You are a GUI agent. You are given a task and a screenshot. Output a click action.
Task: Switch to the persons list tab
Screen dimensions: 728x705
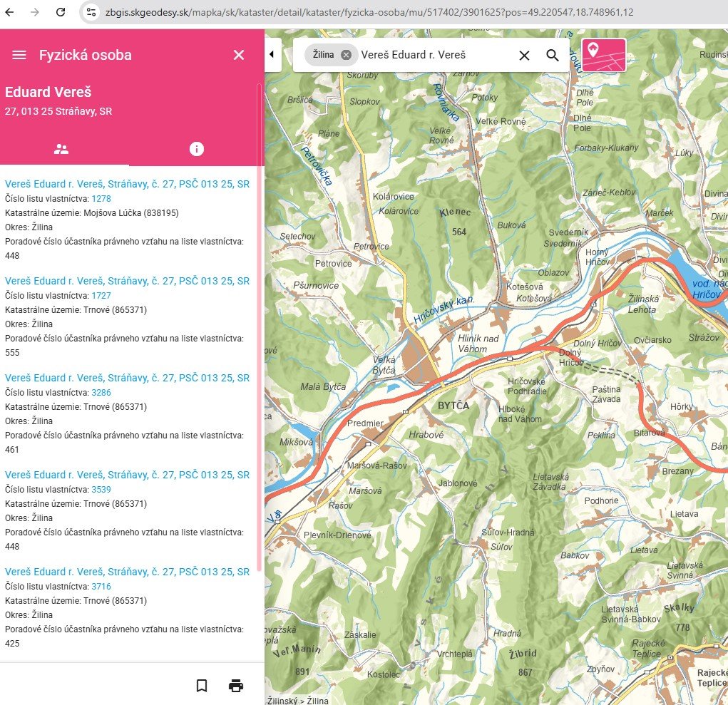[61, 149]
